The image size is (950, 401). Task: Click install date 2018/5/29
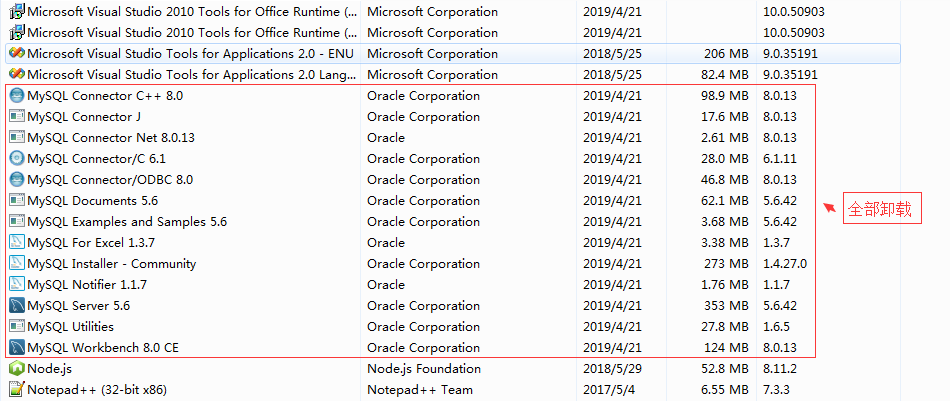coord(612,368)
